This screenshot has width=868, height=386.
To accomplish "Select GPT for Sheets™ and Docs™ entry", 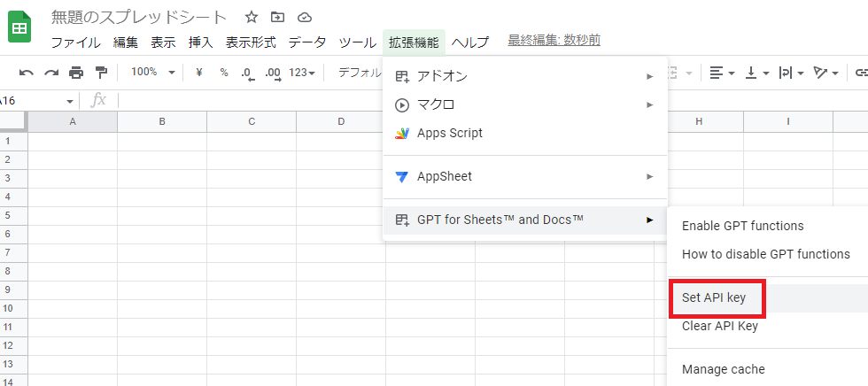I will [x=524, y=220].
